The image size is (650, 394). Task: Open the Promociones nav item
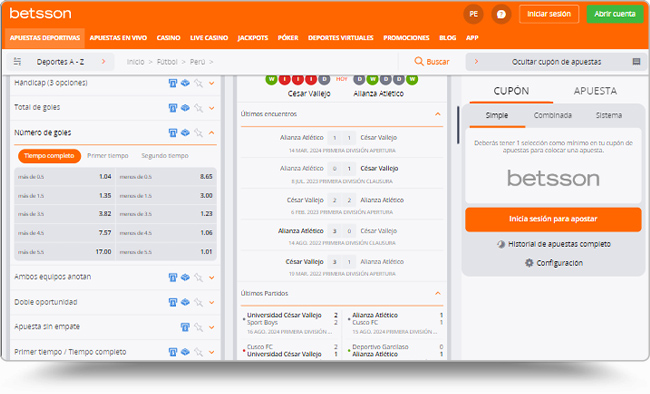pos(406,38)
